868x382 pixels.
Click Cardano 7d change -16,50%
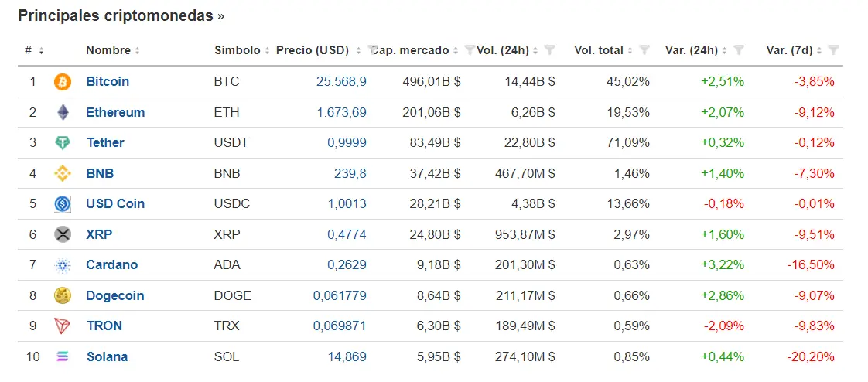coord(811,264)
